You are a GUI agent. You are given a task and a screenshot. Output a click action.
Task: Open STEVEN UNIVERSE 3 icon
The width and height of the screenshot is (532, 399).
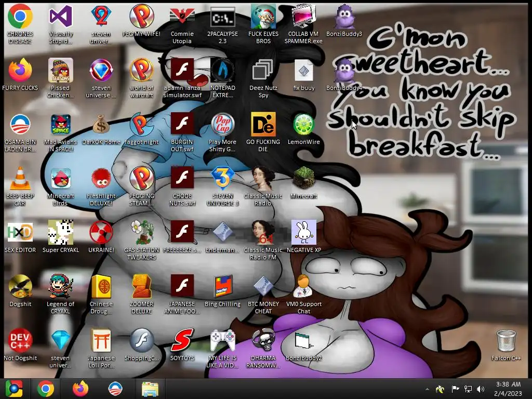point(222,178)
